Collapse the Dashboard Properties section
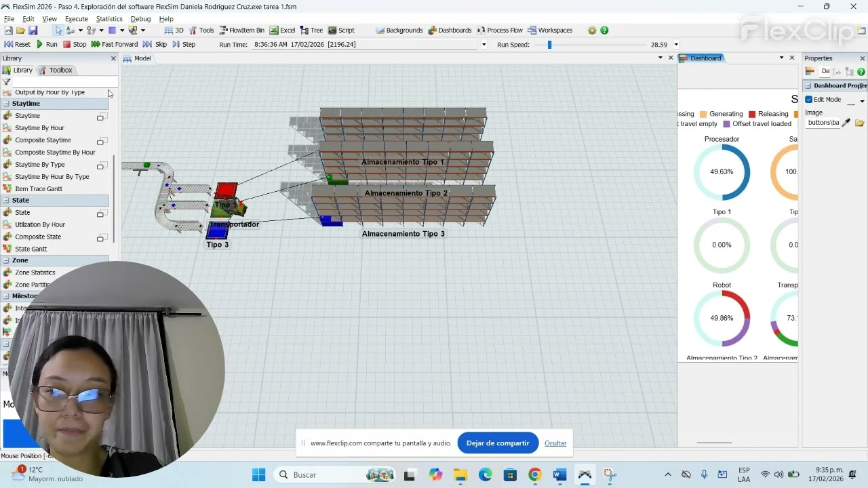868x488 pixels. pos(808,86)
